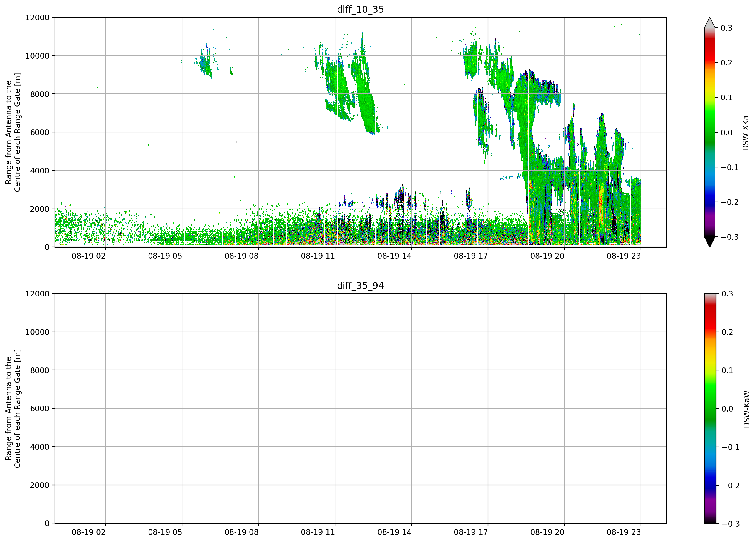The height and width of the screenshot is (542, 756).
Task: Click the 0.2 tick on DSW-KaW colorbar
Action: click(x=727, y=332)
